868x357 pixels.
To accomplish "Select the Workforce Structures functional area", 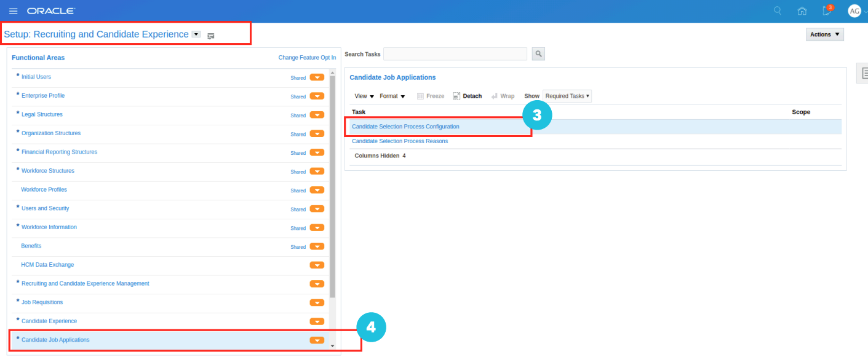I will click(x=48, y=171).
